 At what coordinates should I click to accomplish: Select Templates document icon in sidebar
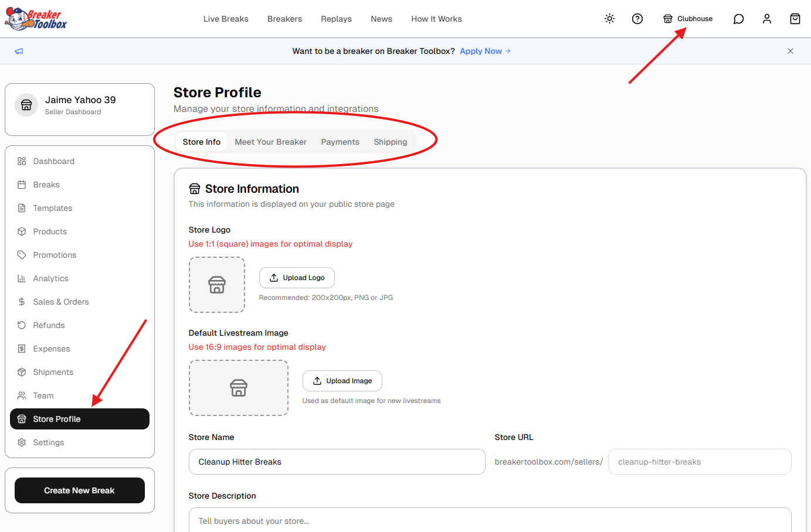(22, 208)
